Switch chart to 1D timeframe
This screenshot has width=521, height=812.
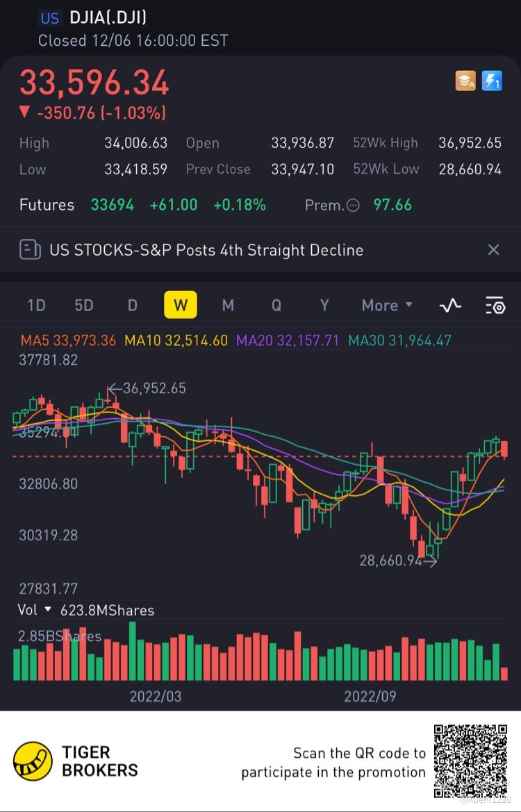(36, 305)
